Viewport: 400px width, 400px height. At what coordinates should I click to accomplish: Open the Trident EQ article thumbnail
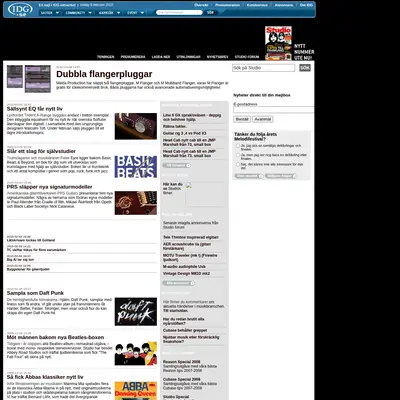[136, 126]
